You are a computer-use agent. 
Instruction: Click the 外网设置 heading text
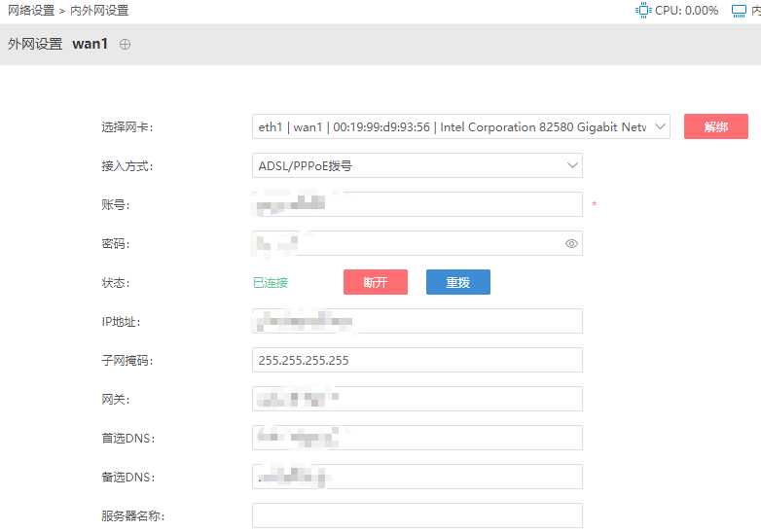point(35,44)
